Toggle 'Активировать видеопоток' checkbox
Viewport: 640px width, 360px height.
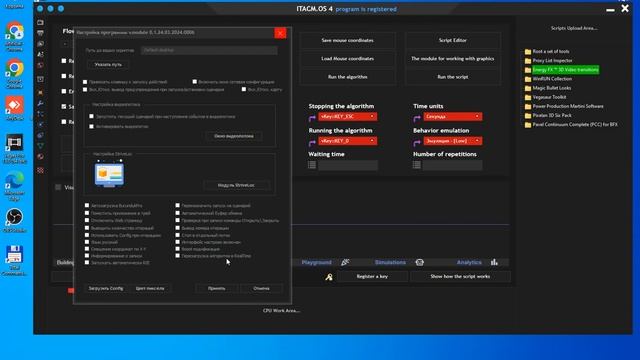click(91, 127)
